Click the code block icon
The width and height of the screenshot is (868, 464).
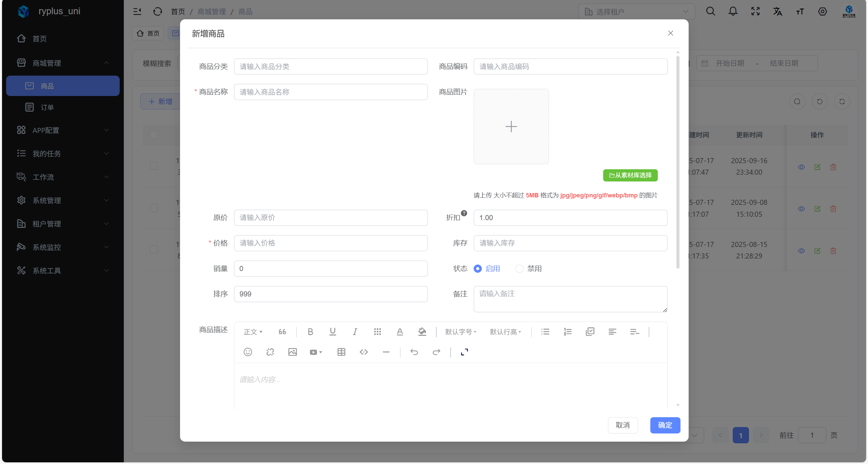click(364, 352)
